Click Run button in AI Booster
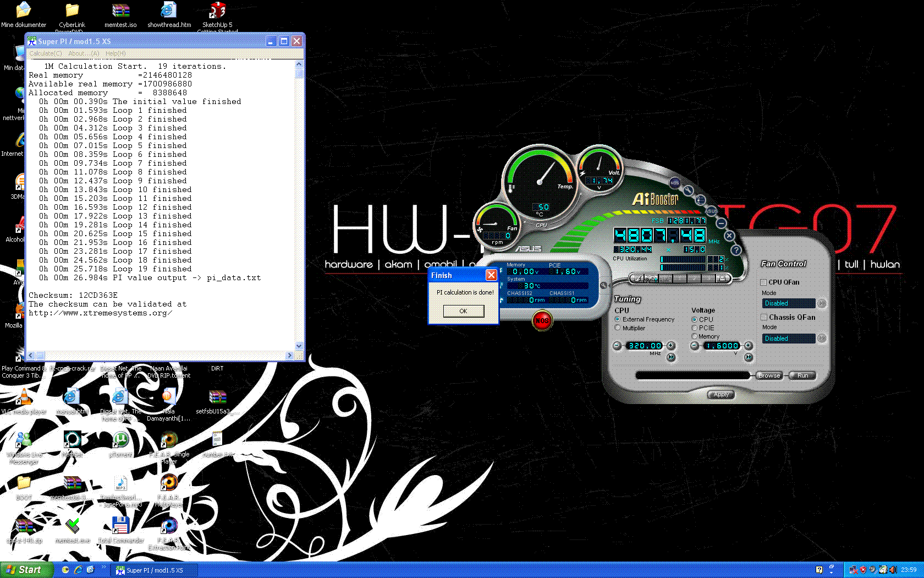924x578 pixels. click(x=803, y=375)
